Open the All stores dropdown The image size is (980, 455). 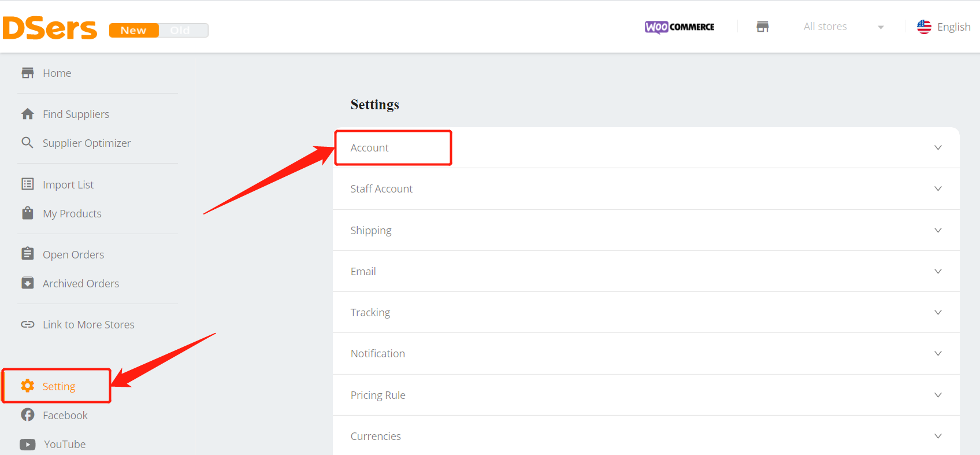(844, 27)
